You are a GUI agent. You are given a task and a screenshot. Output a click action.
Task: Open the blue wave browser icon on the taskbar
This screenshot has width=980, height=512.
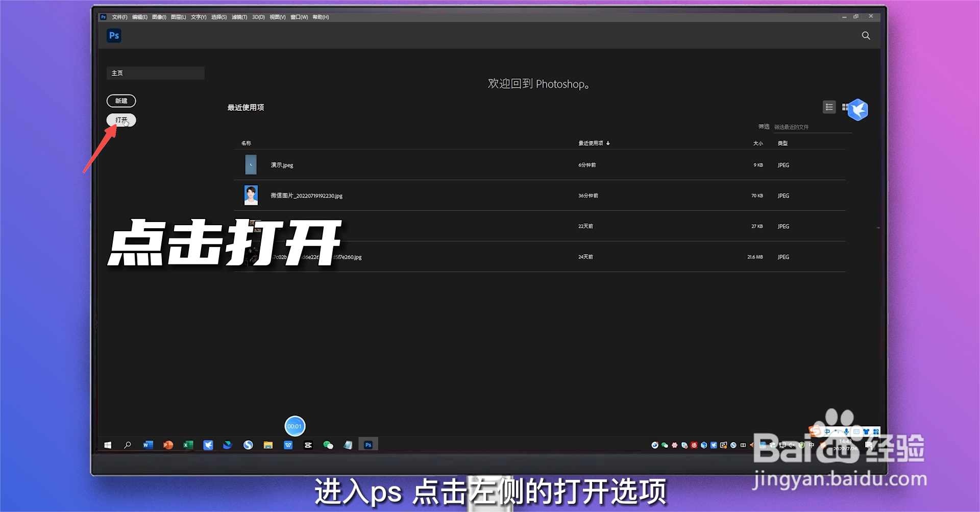coord(228,445)
